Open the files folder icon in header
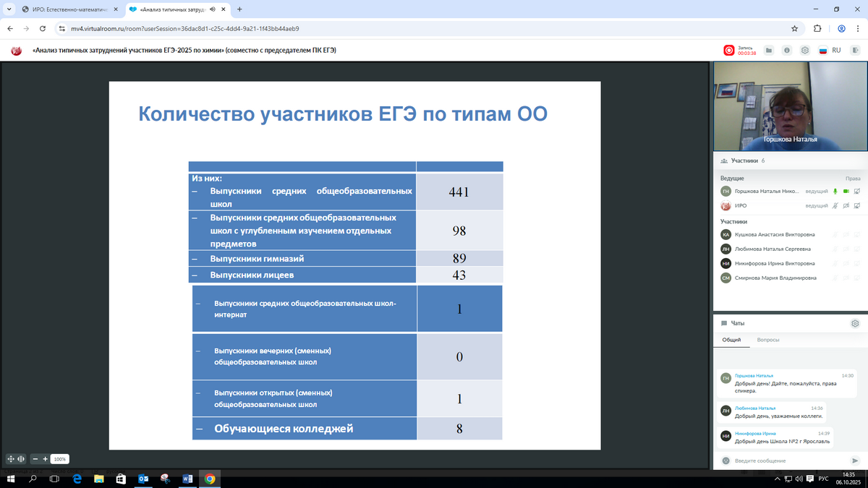Viewport: 868px width, 488px height. 769,51
